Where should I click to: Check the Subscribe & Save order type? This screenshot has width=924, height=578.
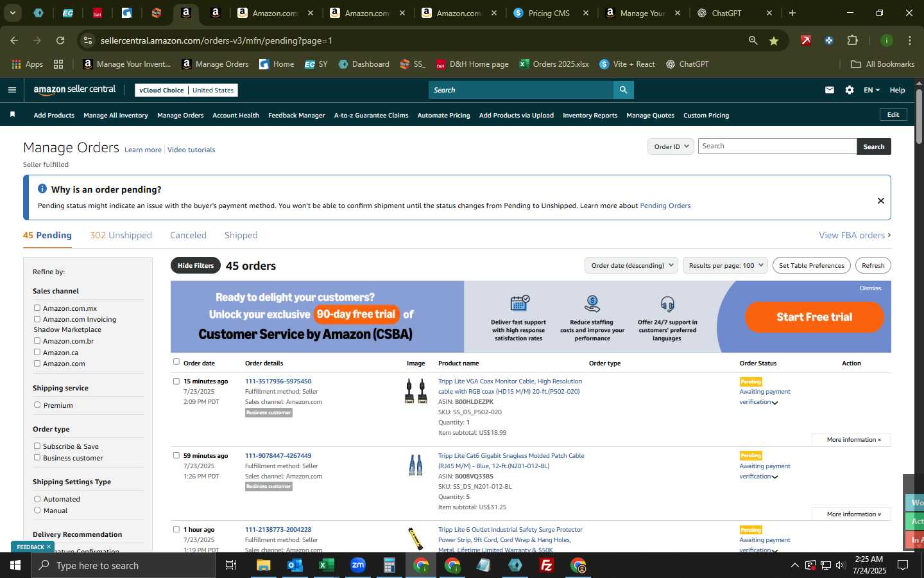(x=37, y=446)
